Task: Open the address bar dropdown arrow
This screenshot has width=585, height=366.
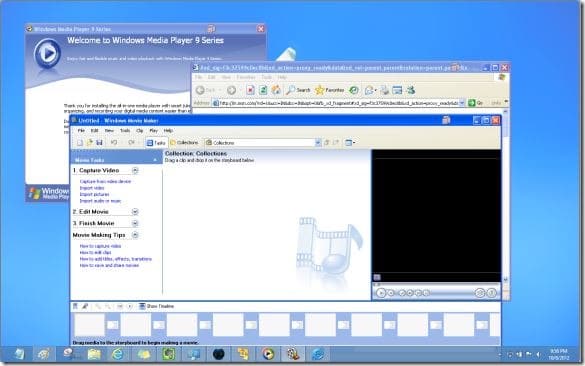Action: [462, 103]
